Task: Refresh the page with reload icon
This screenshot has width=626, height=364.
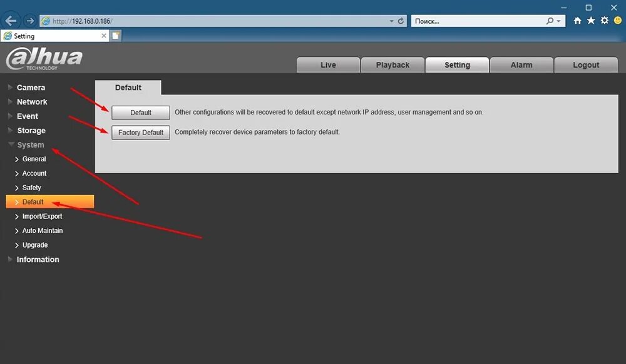Action: (401, 21)
